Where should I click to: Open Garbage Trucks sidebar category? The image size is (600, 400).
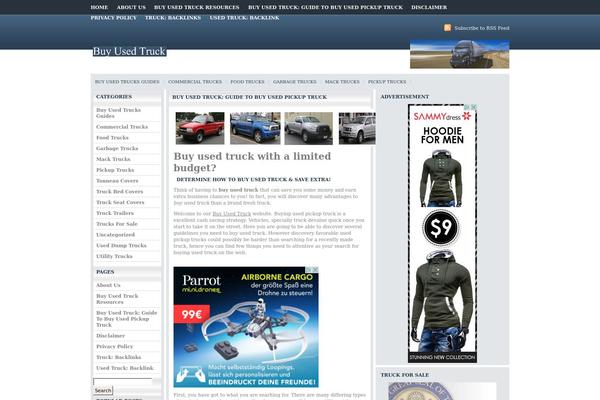coord(117,148)
